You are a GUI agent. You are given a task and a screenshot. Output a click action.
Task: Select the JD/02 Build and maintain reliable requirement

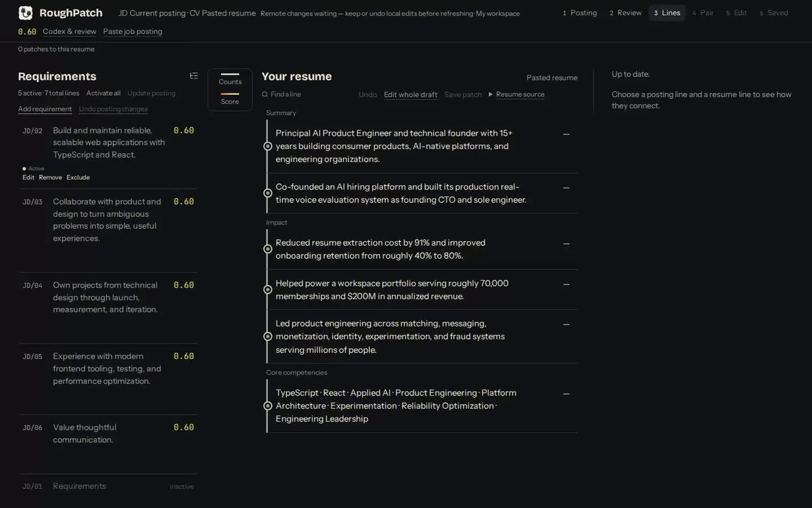pos(108,142)
